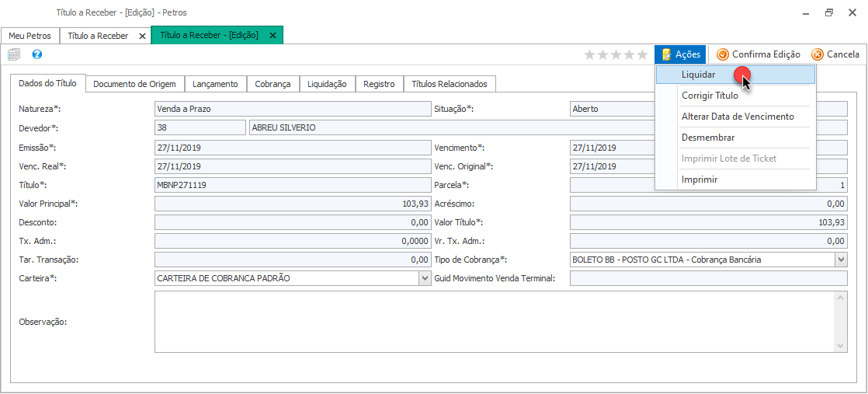Rate with the first star
The height and width of the screenshot is (394, 868).
click(x=589, y=54)
